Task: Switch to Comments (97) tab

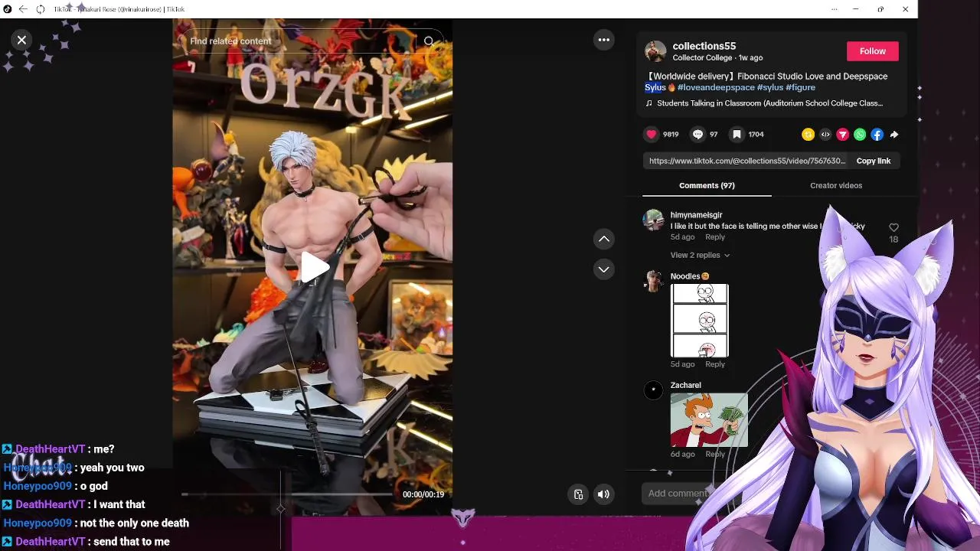Action: pyautogui.click(x=707, y=185)
